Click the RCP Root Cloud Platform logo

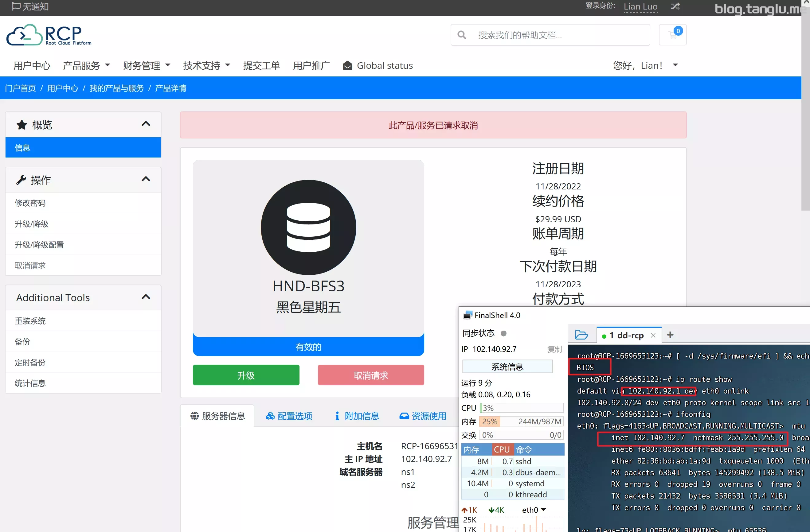(49, 35)
